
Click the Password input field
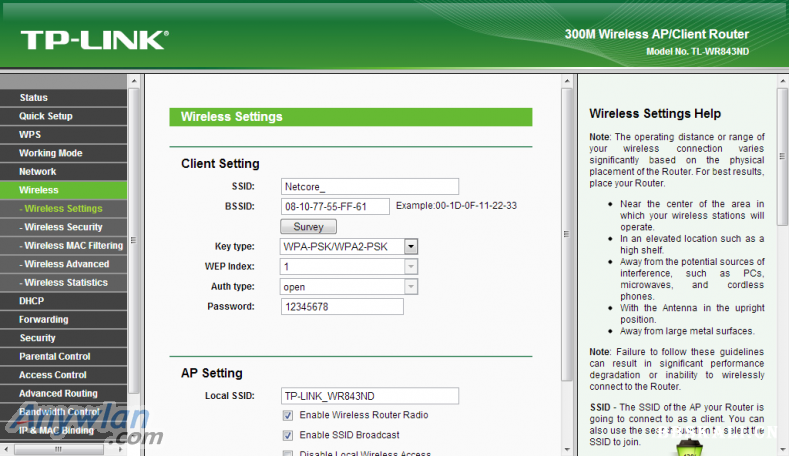pos(342,307)
